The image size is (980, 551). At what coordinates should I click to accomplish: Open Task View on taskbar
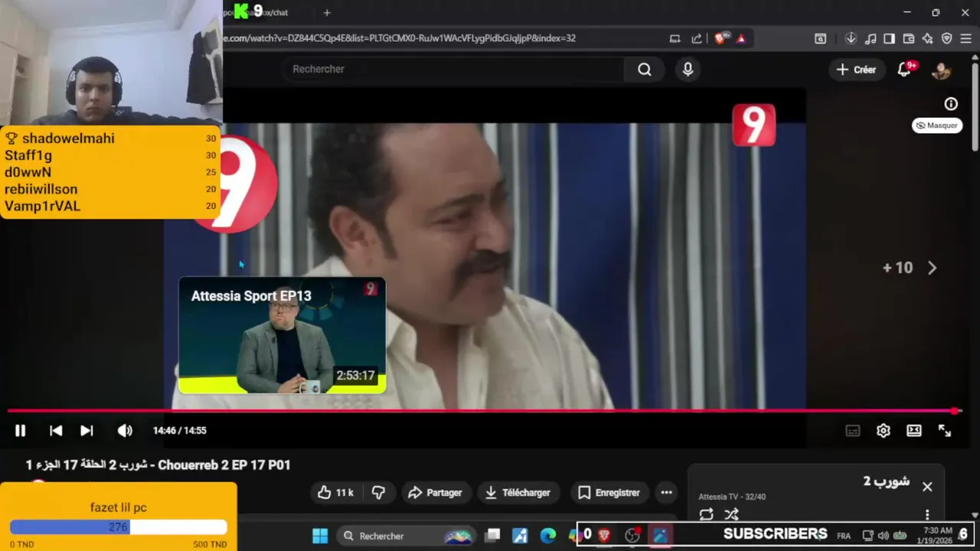(x=492, y=536)
